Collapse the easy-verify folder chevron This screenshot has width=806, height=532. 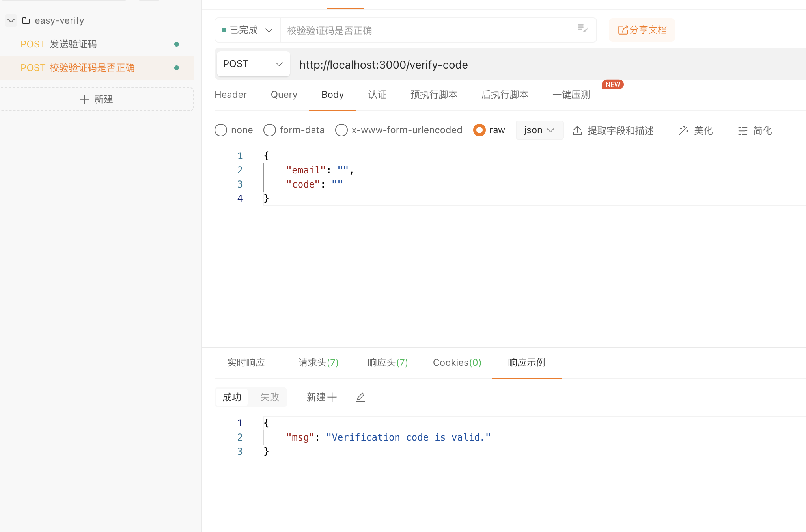pos(11,20)
